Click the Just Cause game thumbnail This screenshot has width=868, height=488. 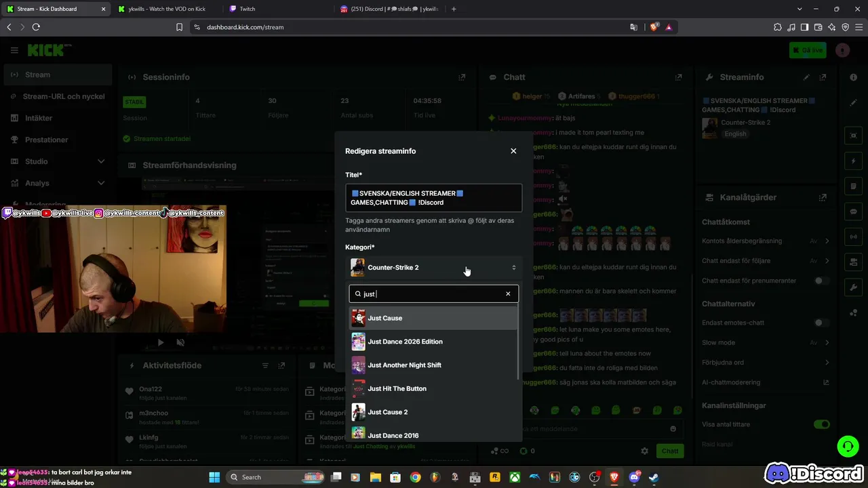click(358, 318)
